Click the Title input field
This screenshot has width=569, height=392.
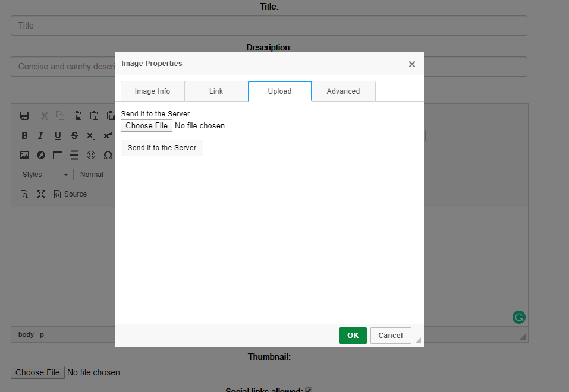coord(269,26)
